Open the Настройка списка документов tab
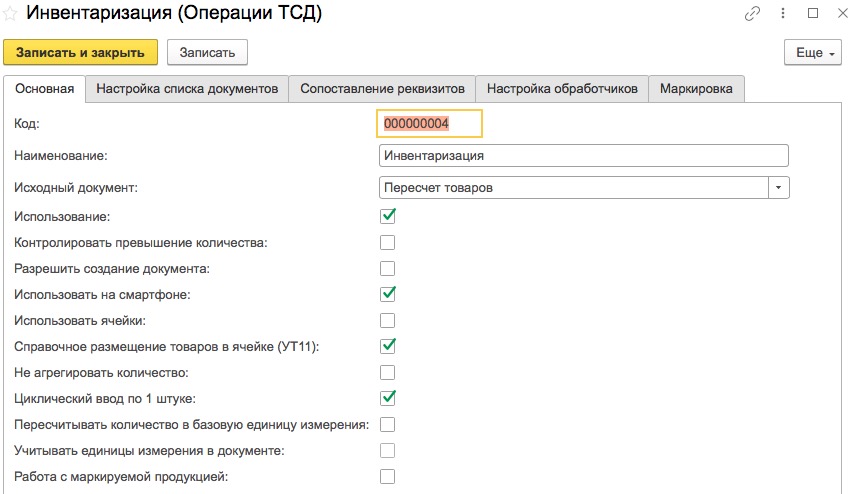Screen dimensions: 850x494 (187, 89)
